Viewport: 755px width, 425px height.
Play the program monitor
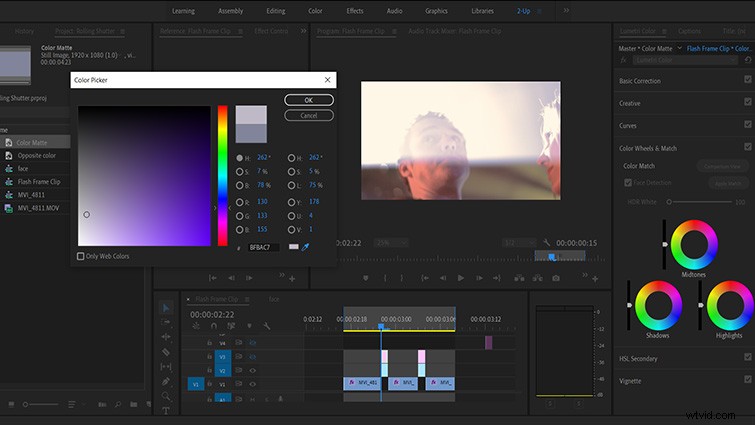[461, 278]
